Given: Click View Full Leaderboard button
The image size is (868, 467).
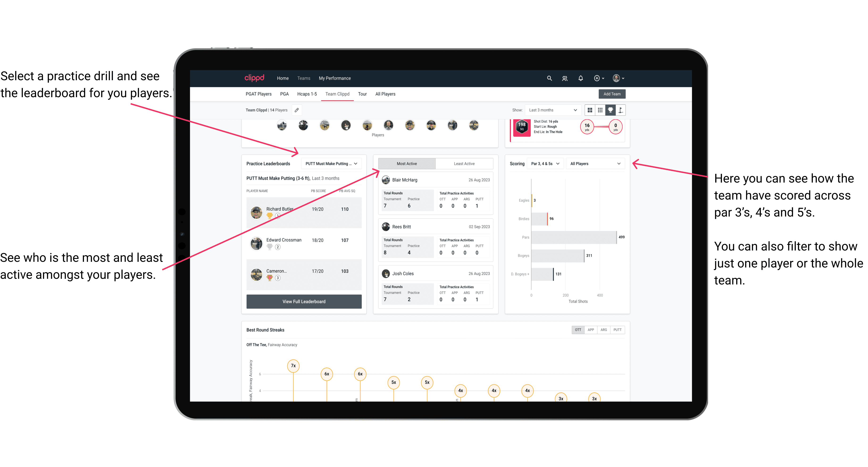Looking at the screenshot, I should 304,302.
